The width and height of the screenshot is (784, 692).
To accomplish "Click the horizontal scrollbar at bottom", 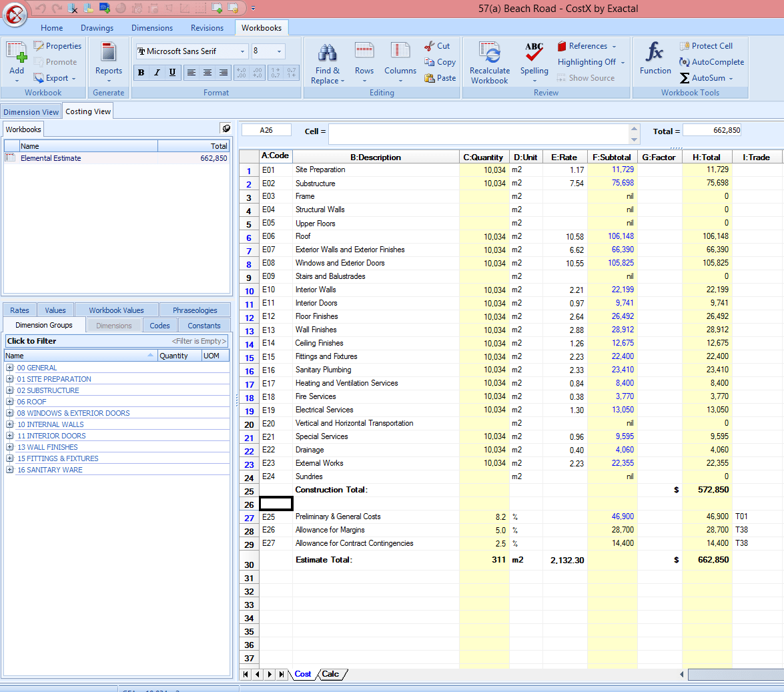I will pos(734,675).
